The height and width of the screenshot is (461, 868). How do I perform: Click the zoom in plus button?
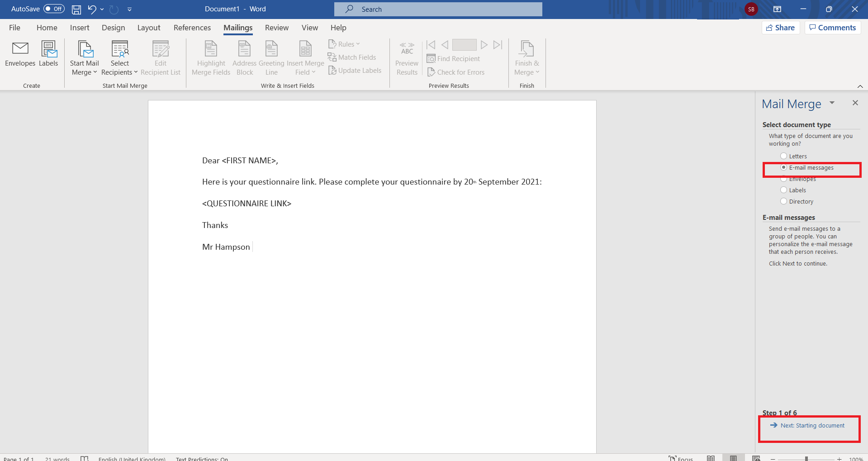[839, 459]
